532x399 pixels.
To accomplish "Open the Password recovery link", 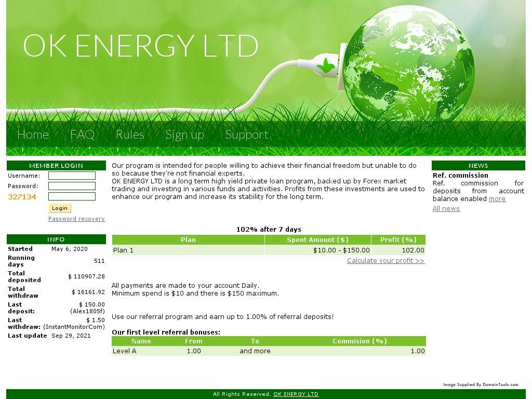I will click(x=77, y=219).
